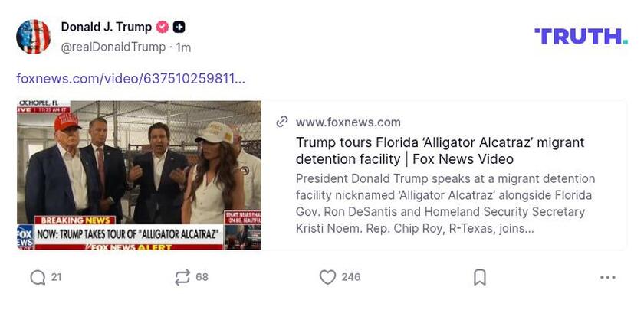Click the 246 likes count
The width and height of the screenshot is (644, 310).
pyautogui.click(x=351, y=277)
